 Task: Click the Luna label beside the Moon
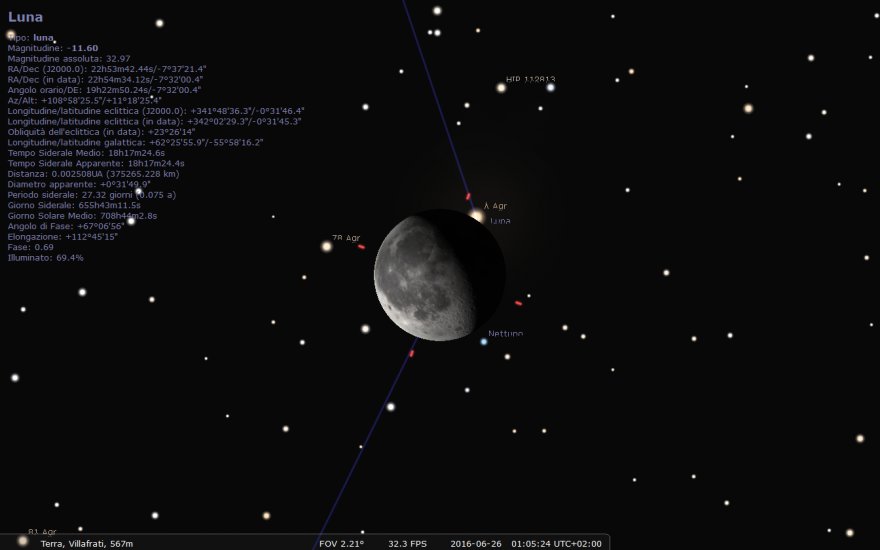coord(500,220)
